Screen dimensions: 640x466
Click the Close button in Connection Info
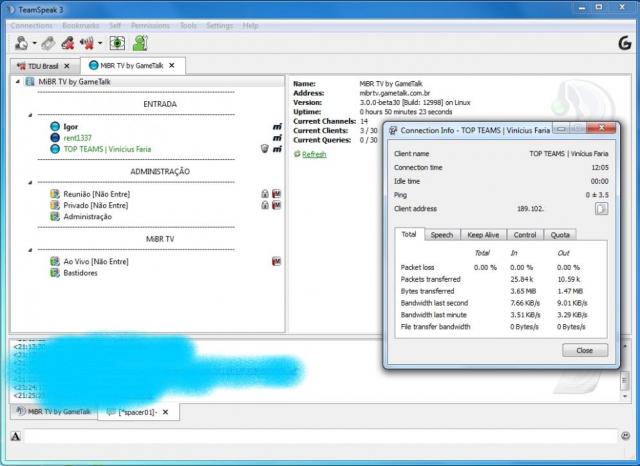point(584,351)
